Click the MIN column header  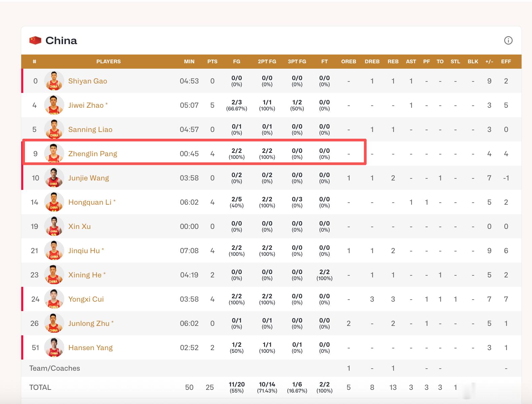(x=189, y=61)
